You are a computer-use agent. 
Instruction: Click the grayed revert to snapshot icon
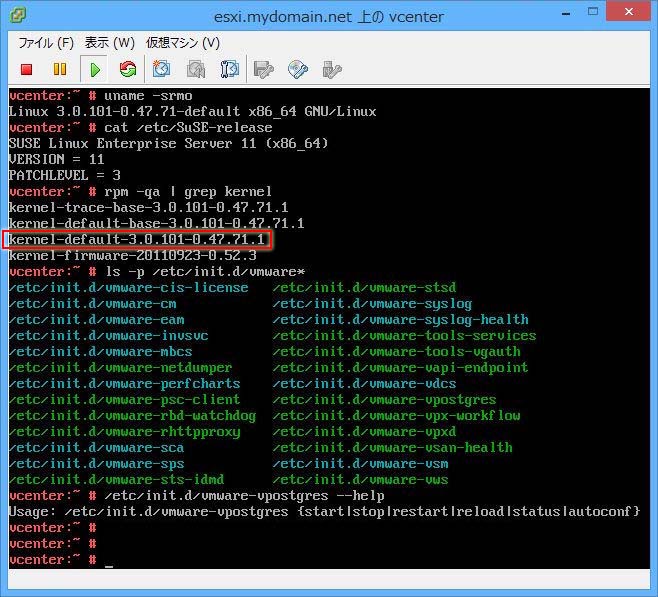click(x=196, y=69)
